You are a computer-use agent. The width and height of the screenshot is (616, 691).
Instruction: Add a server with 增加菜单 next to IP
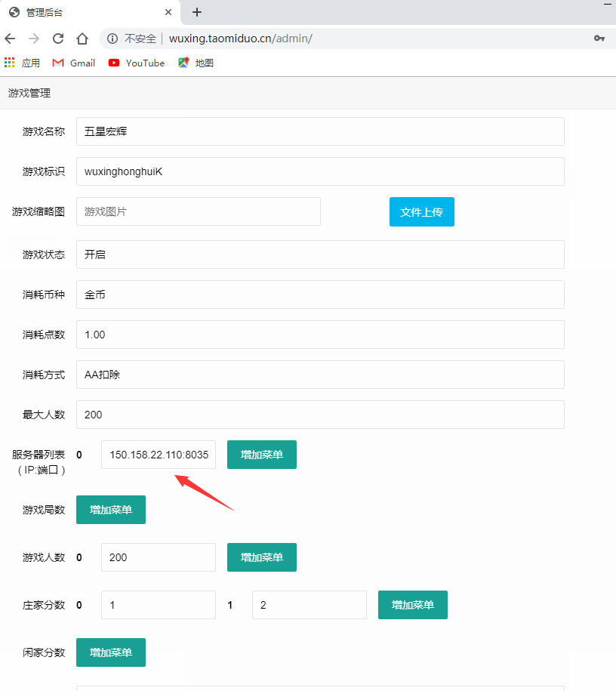261,455
